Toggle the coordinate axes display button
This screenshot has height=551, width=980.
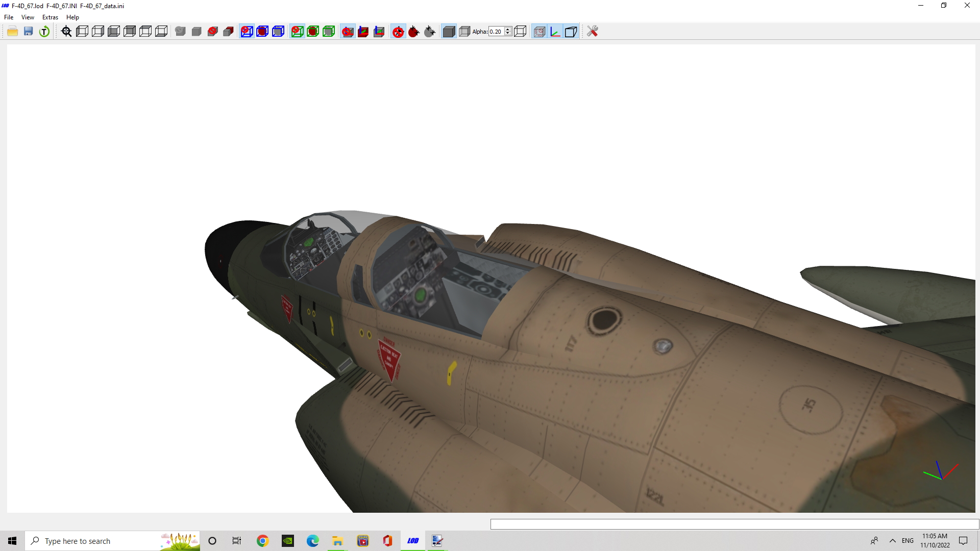click(555, 32)
